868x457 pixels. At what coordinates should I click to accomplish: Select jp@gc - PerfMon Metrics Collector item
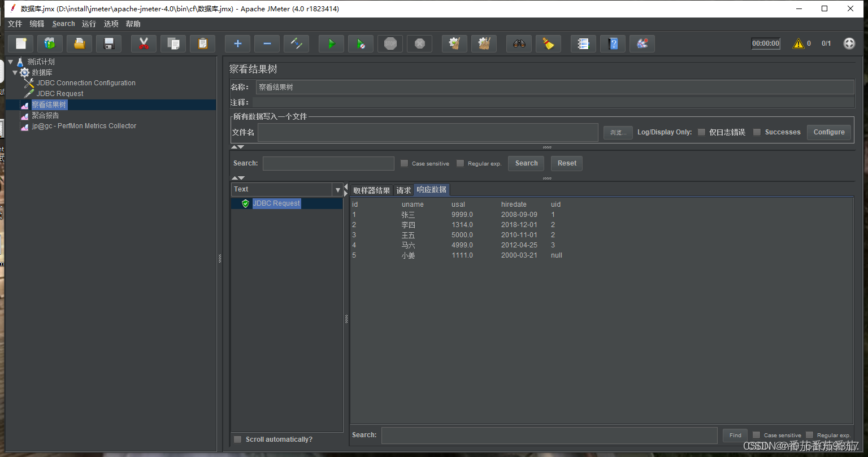pos(84,126)
